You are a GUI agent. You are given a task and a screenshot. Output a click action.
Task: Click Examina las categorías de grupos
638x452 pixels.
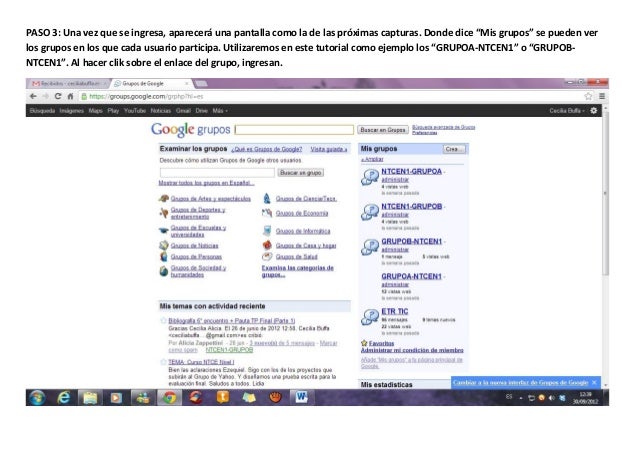(x=297, y=271)
